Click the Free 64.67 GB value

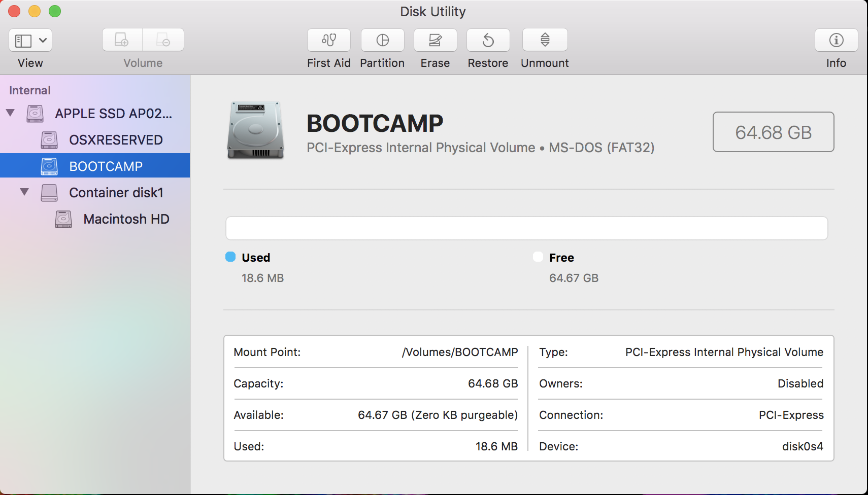tap(574, 278)
